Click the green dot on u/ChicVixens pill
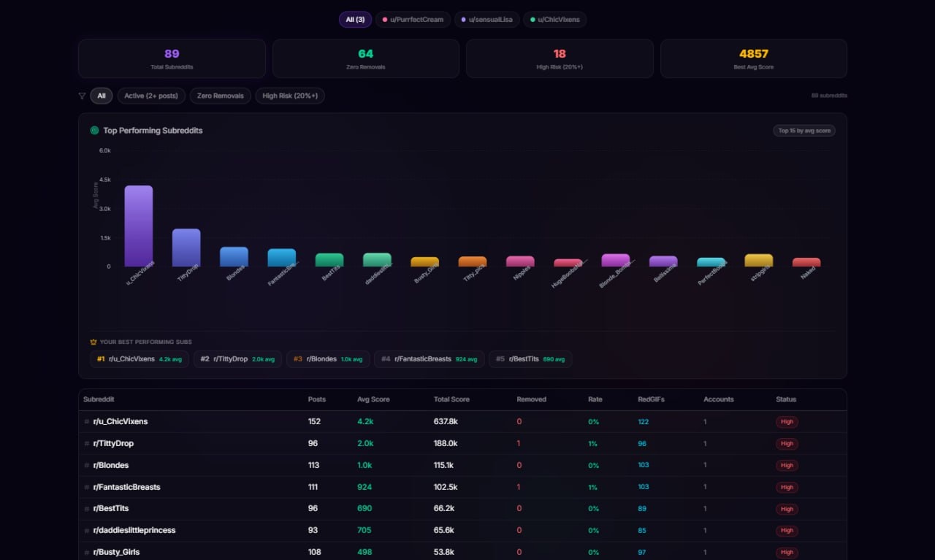The height and width of the screenshot is (560, 935). (533, 20)
